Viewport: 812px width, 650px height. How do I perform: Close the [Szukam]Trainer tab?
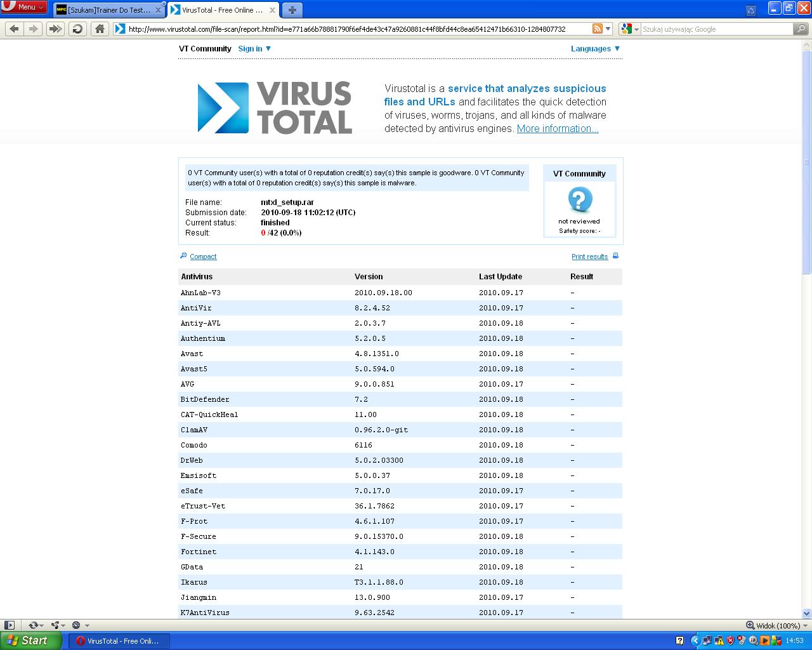(x=158, y=10)
